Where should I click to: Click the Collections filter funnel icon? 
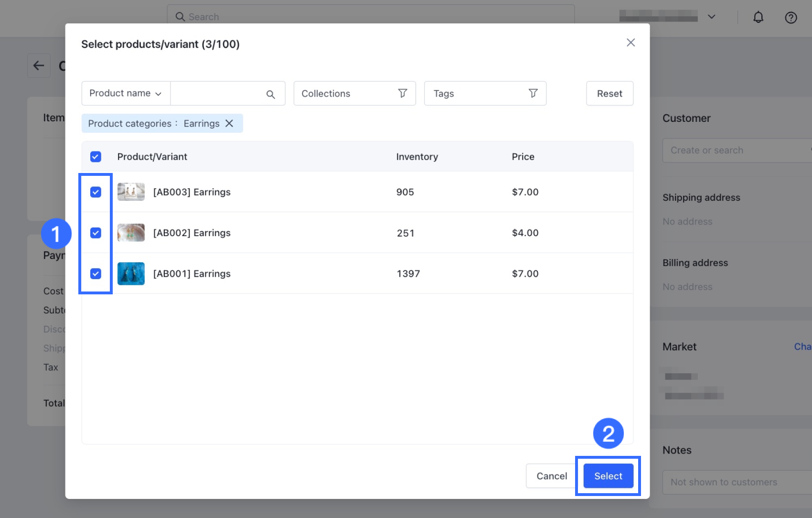[x=403, y=93]
